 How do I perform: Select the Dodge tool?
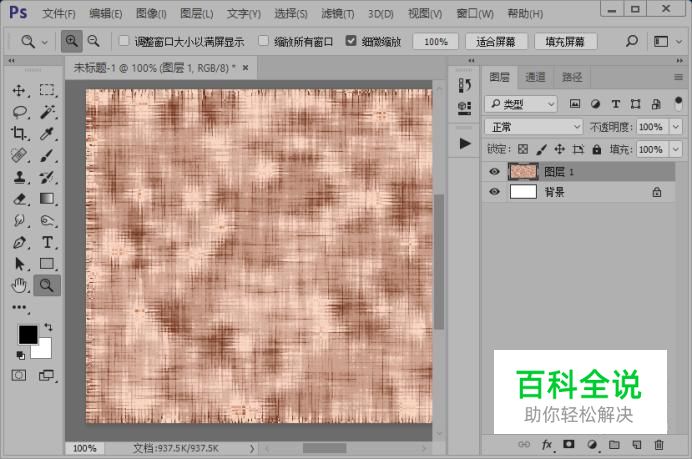click(x=47, y=220)
